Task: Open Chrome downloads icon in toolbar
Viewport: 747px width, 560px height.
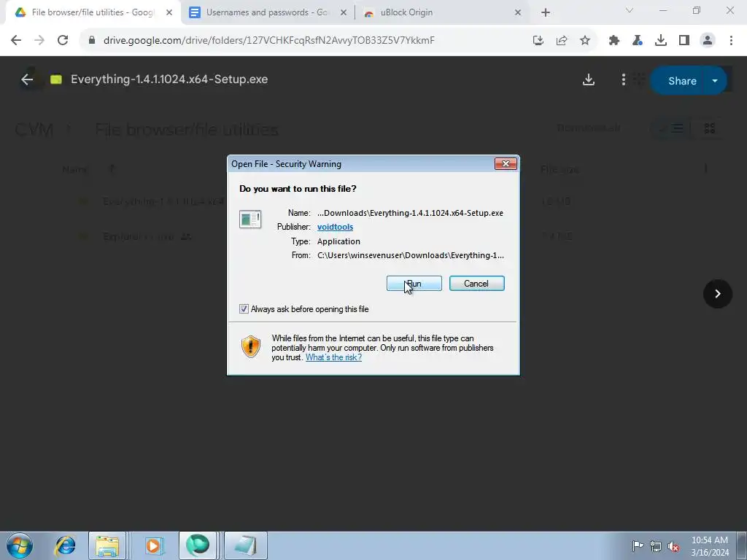Action: (x=661, y=41)
